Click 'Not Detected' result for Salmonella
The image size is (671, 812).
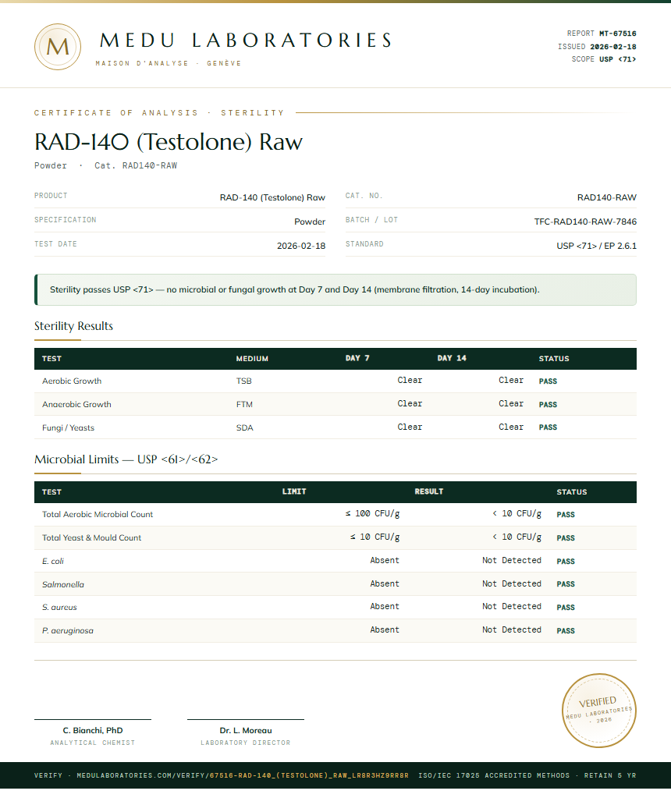[x=512, y=583]
